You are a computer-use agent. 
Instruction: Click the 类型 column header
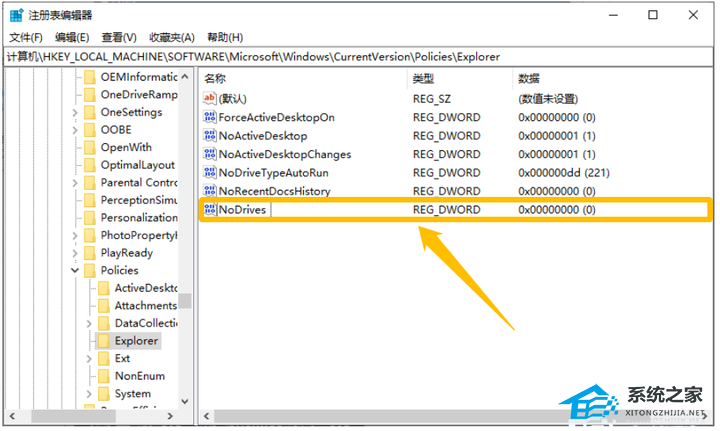coord(423,78)
